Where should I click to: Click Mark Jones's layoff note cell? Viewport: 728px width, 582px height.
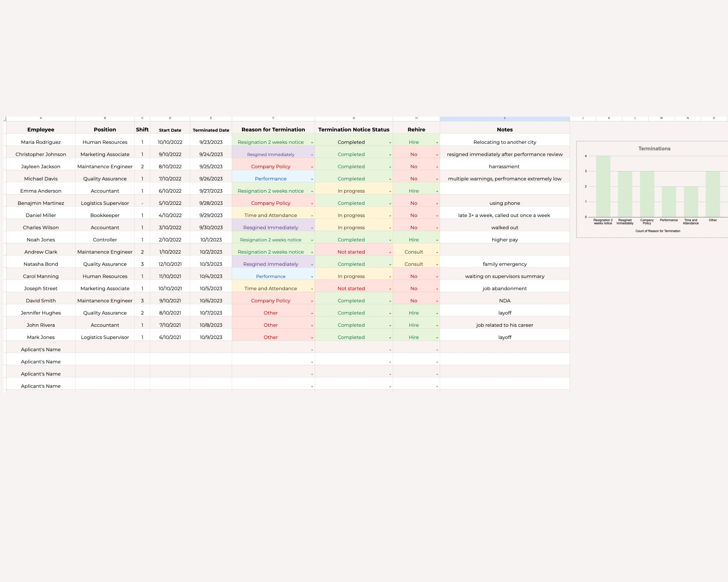click(x=504, y=337)
